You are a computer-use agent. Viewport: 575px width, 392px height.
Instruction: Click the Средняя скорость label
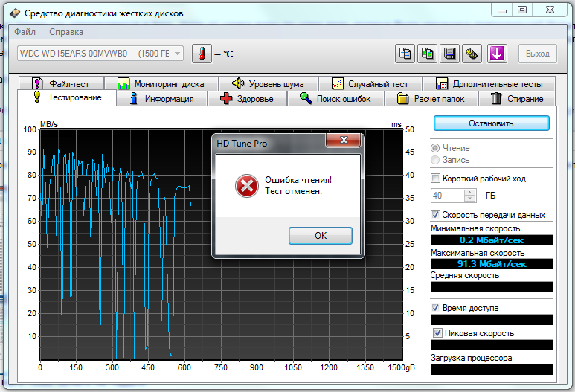click(x=465, y=275)
